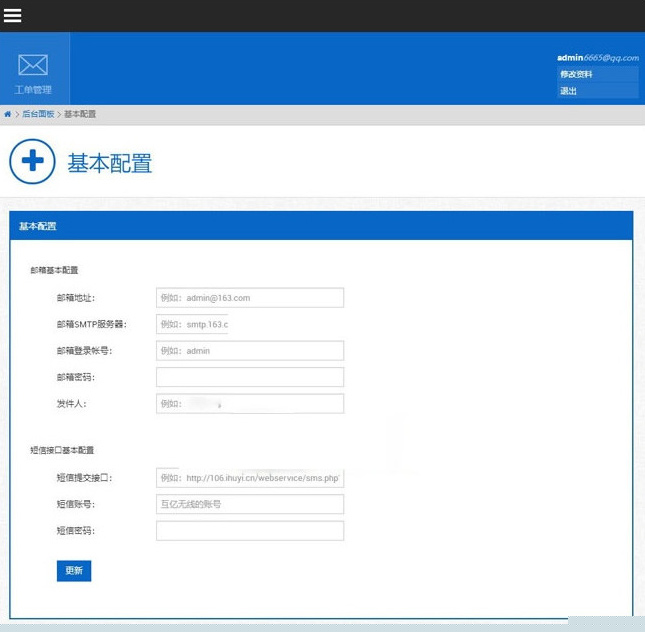Open 修改资料 to edit profile
The width and height of the screenshot is (645, 632).
(x=577, y=75)
